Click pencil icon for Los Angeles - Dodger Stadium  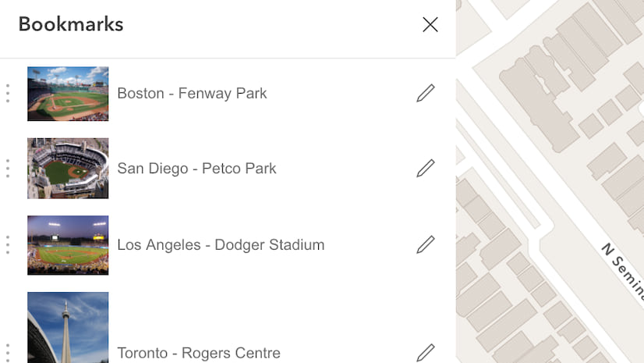[425, 245]
